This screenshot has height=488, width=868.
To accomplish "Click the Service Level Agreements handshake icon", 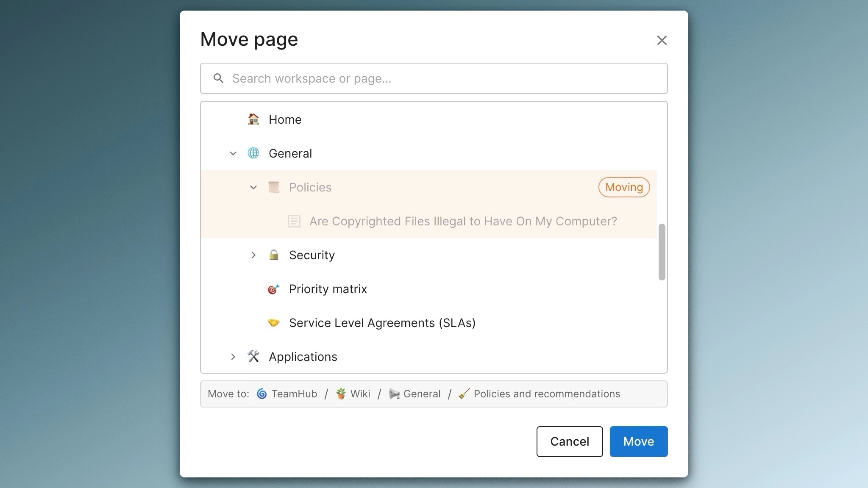I will coord(274,322).
